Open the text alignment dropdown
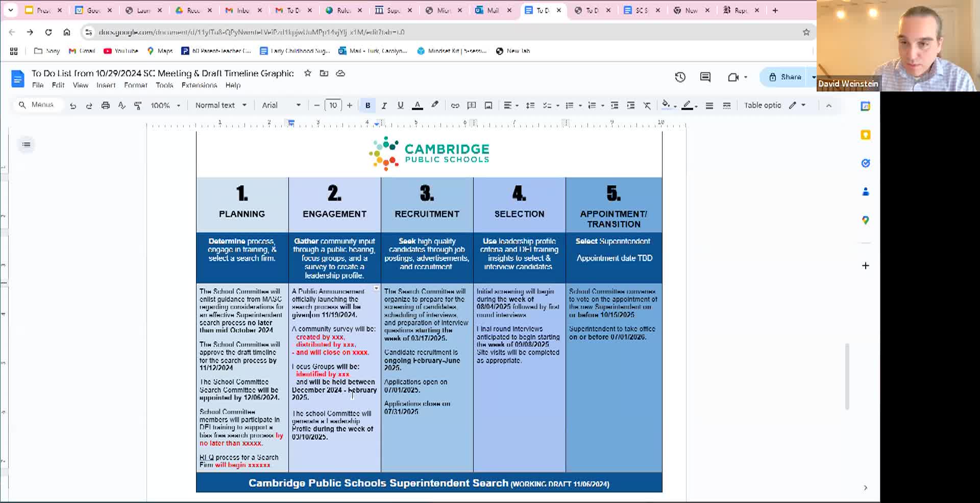 [x=511, y=106]
